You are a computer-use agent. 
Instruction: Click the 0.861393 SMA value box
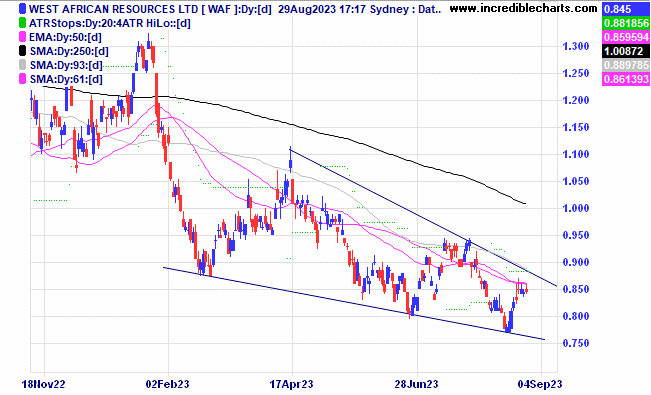pos(625,79)
